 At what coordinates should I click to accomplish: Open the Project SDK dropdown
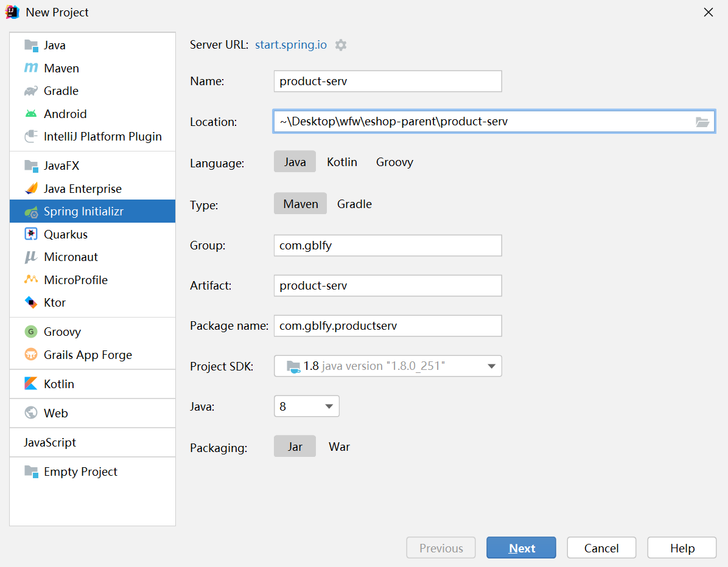pyautogui.click(x=388, y=366)
